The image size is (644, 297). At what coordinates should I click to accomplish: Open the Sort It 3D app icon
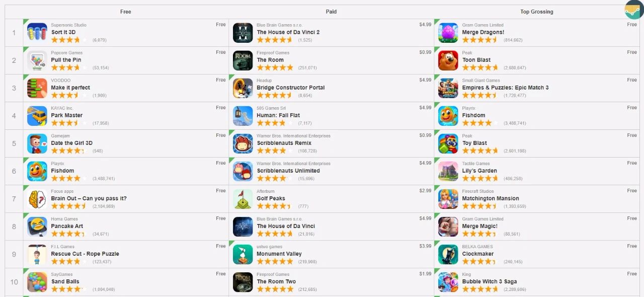pos(37,33)
